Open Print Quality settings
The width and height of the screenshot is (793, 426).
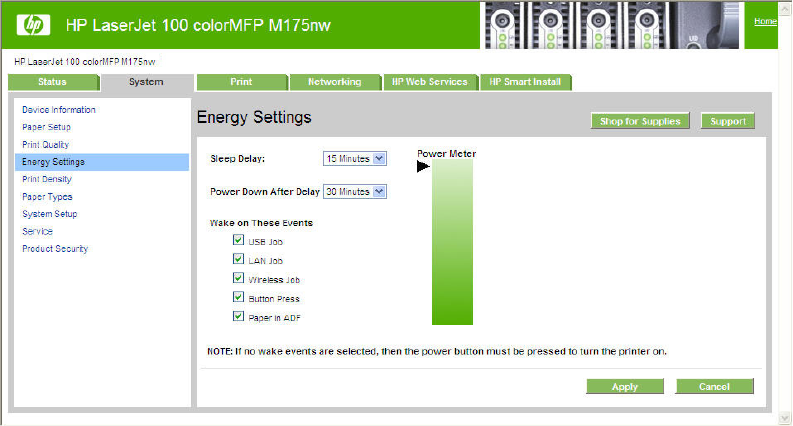(x=46, y=145)
